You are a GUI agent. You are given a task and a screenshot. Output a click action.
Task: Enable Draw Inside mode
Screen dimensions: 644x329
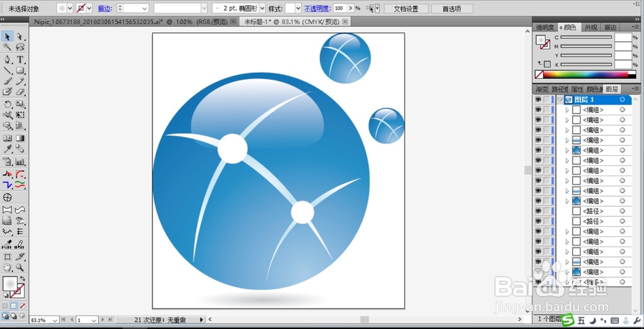[22, 316]
